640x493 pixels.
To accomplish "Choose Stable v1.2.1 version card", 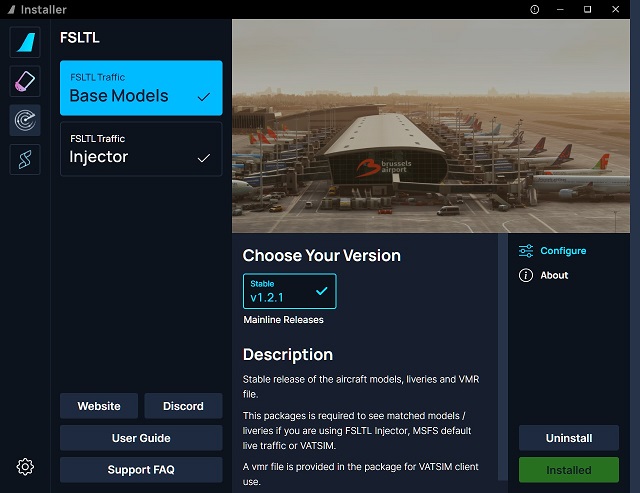I will (x=289, y=291).
